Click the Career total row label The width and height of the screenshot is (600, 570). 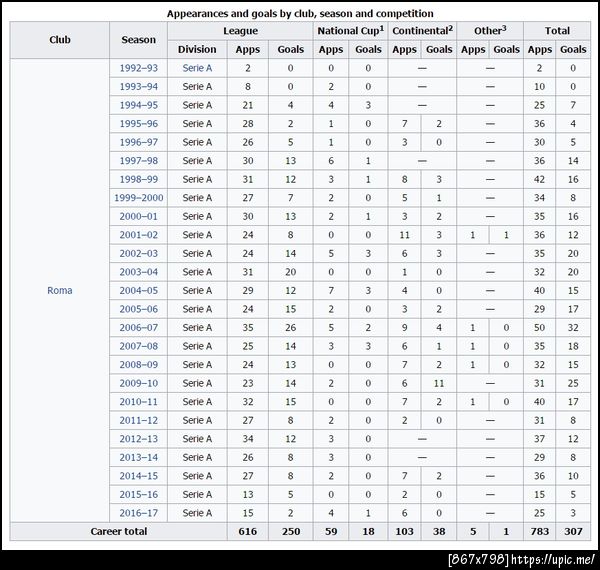pyautogui.click(x=119, y=531)
